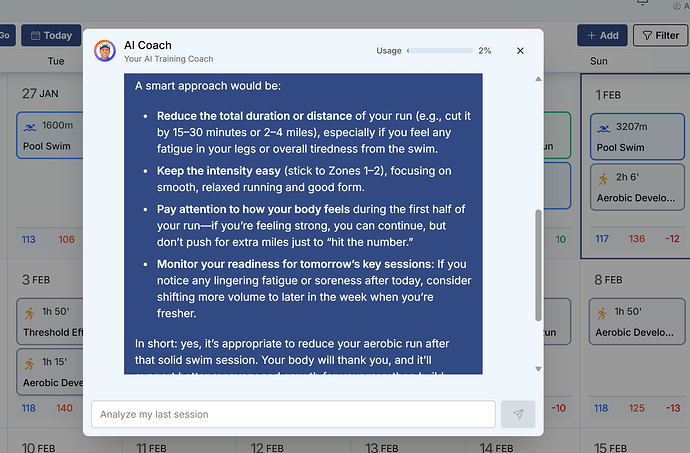690x453 pixels.
Task: Open the 2h 6' Aerobic Development run
Action: 637,187
